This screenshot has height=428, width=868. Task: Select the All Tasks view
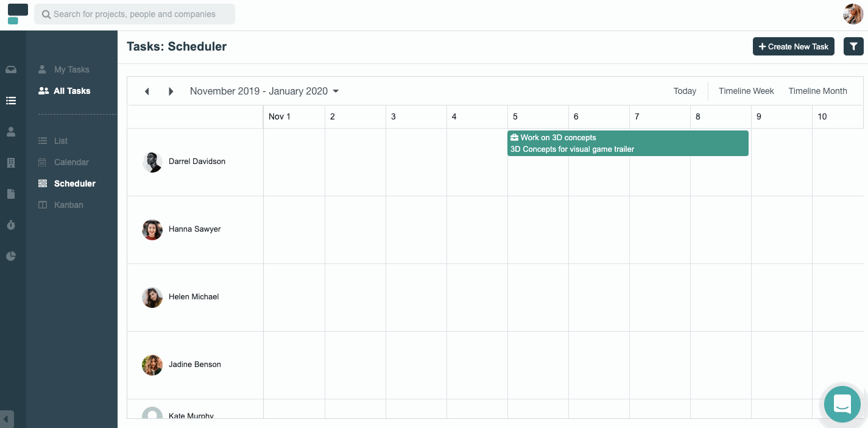coord(64,91)
